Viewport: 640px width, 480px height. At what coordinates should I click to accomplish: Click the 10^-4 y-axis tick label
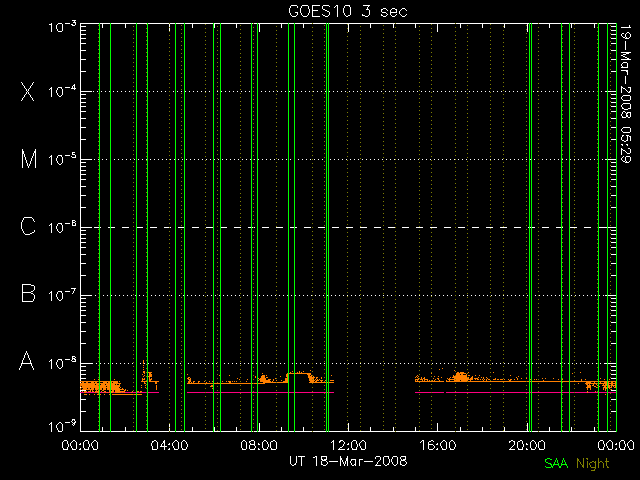tap(62, 91)
